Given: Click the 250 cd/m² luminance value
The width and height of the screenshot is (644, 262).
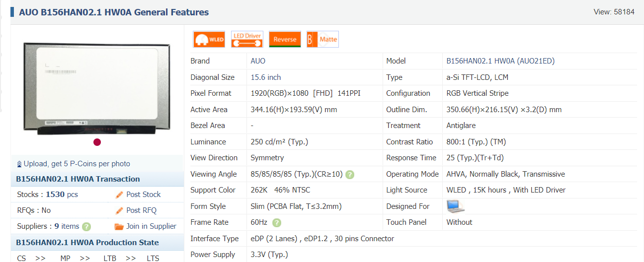Looking at the screenshot, I should 279,142.
